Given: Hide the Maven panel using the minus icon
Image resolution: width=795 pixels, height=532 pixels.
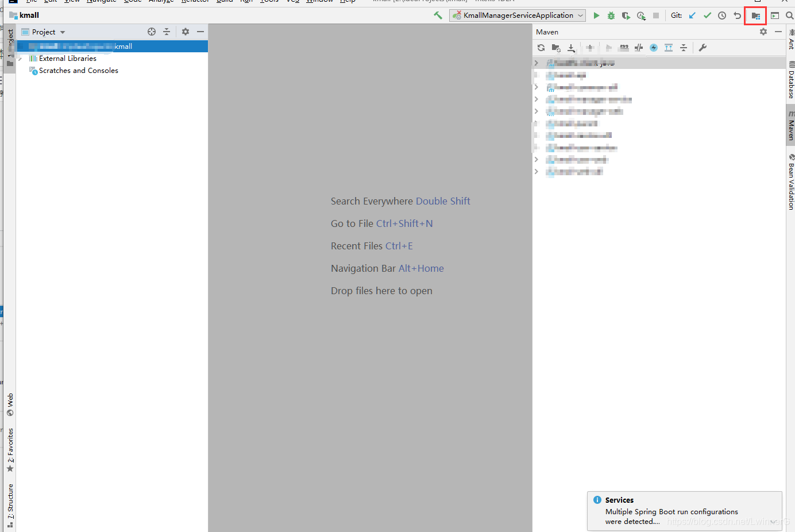Looking at the screenshot, I should (x=778, y=32).
